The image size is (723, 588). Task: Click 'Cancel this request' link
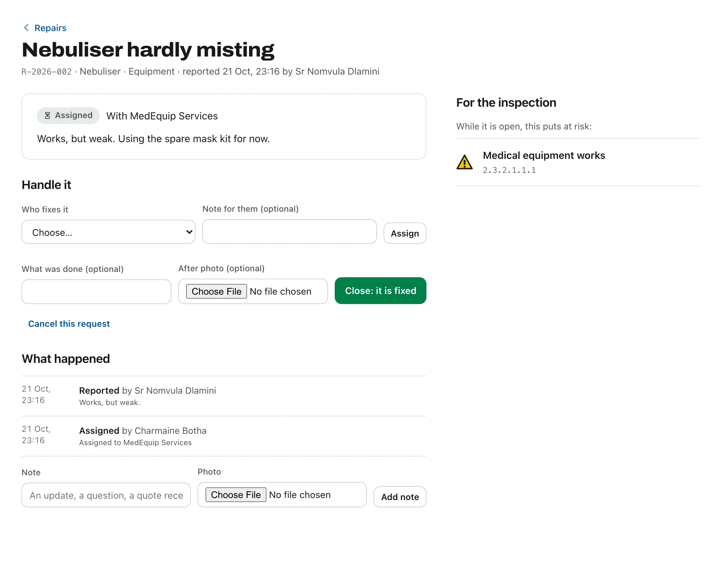click(69, 323)
